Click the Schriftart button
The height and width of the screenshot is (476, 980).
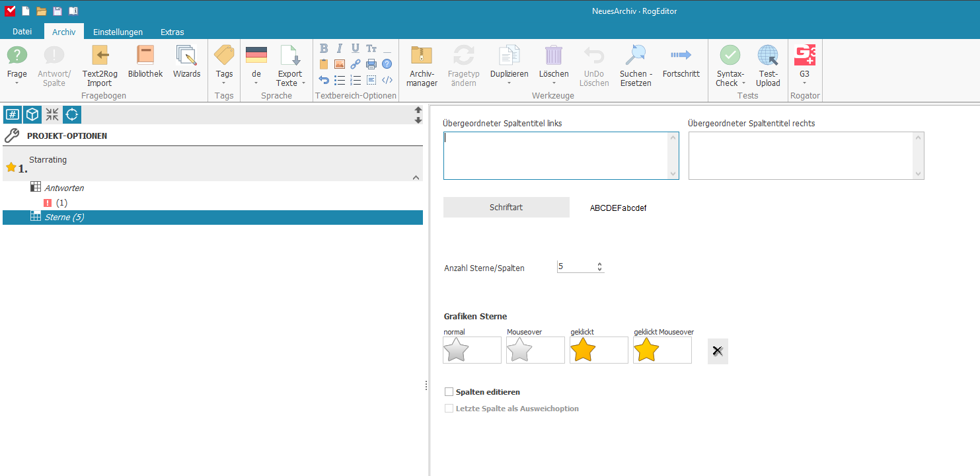[x=506, y=207]
